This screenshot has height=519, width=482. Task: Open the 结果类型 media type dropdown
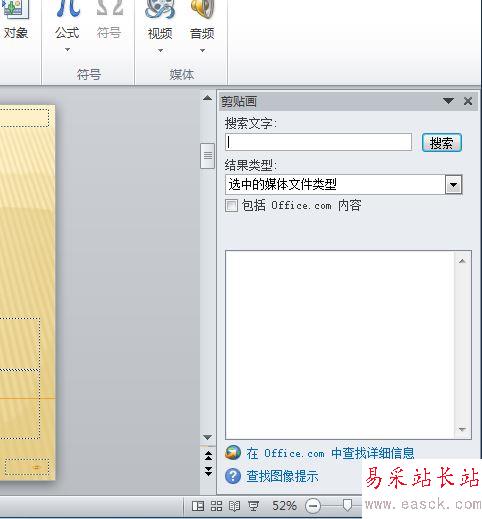(x=454, y=185)
